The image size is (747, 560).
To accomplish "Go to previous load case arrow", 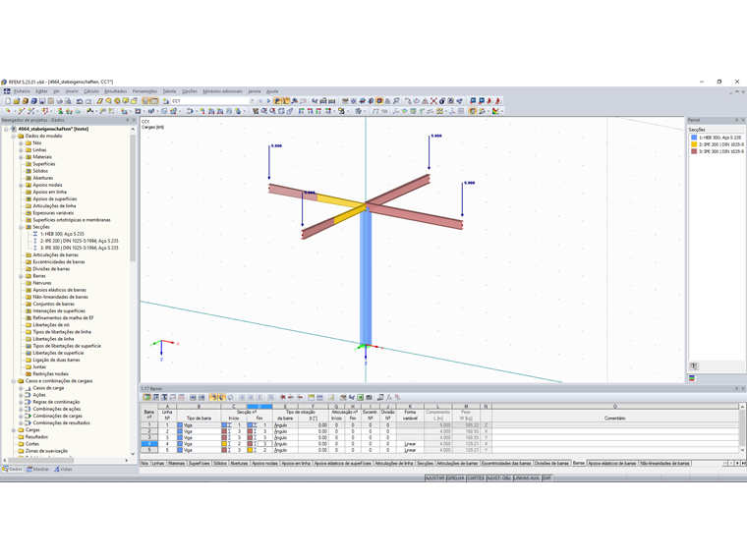I will pos(260,101).
